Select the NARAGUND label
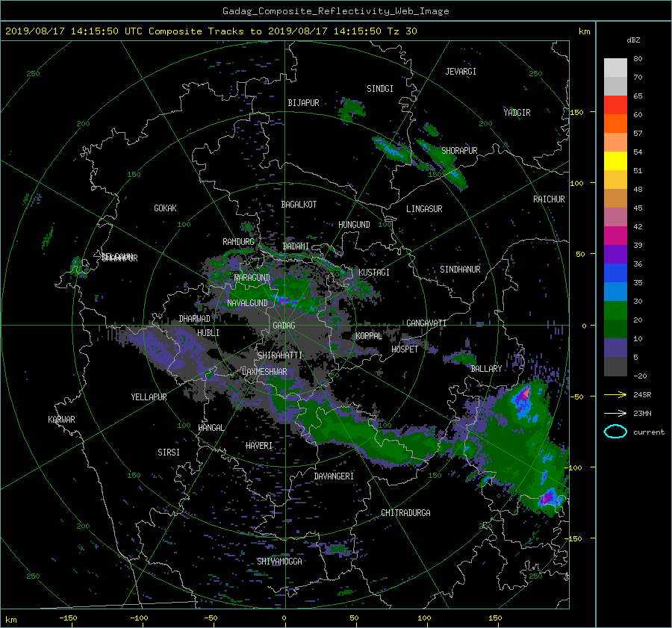This screenshot has height=628, width=672. (252, 278)
